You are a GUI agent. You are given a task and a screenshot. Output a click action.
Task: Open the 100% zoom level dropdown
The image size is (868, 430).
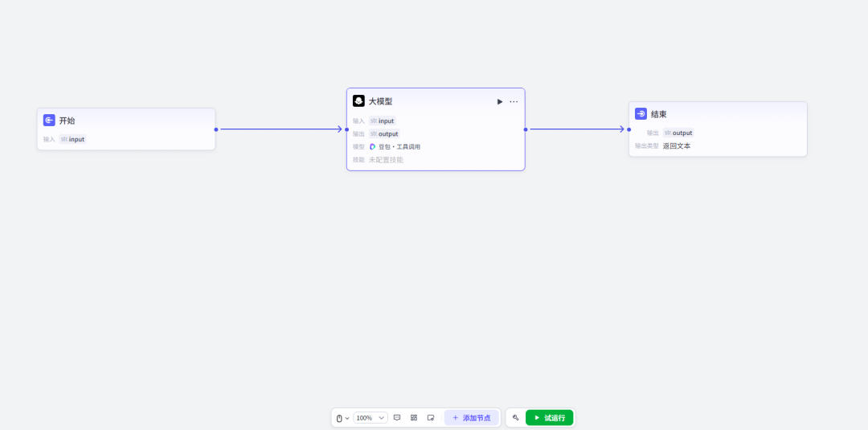coord(371,418)
